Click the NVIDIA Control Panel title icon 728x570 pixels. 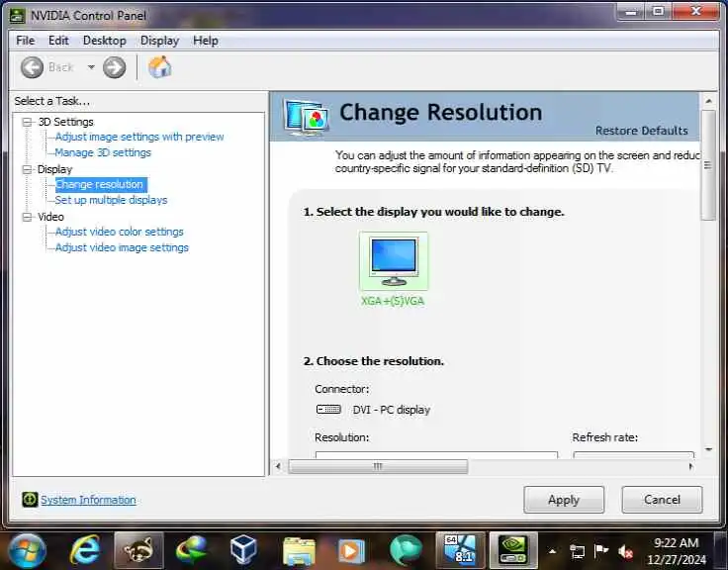[18, 15]
